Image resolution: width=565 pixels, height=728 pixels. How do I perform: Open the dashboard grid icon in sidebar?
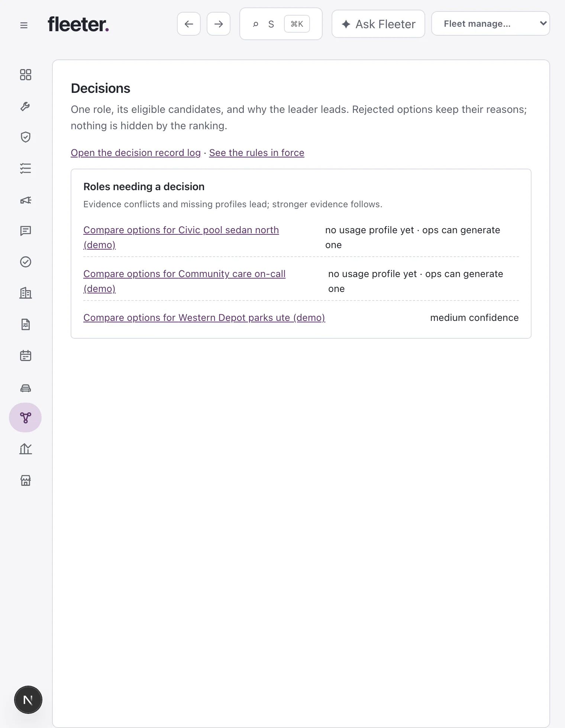[25, 75]
